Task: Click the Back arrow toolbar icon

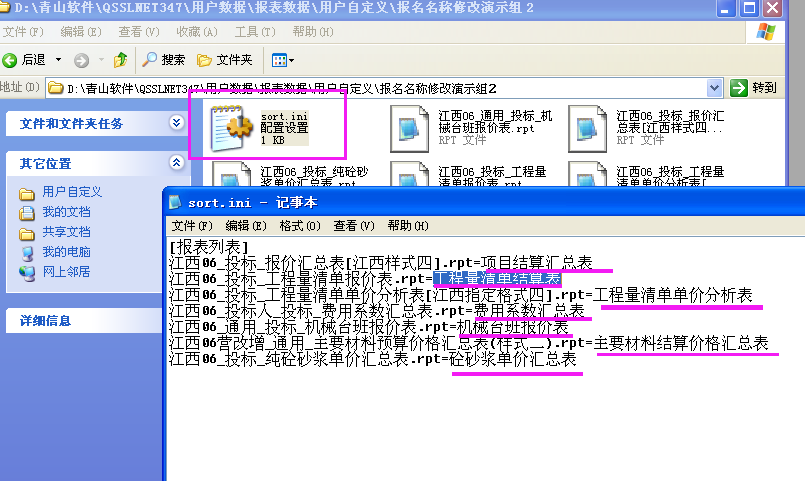Action: click(x=12, y=60)
